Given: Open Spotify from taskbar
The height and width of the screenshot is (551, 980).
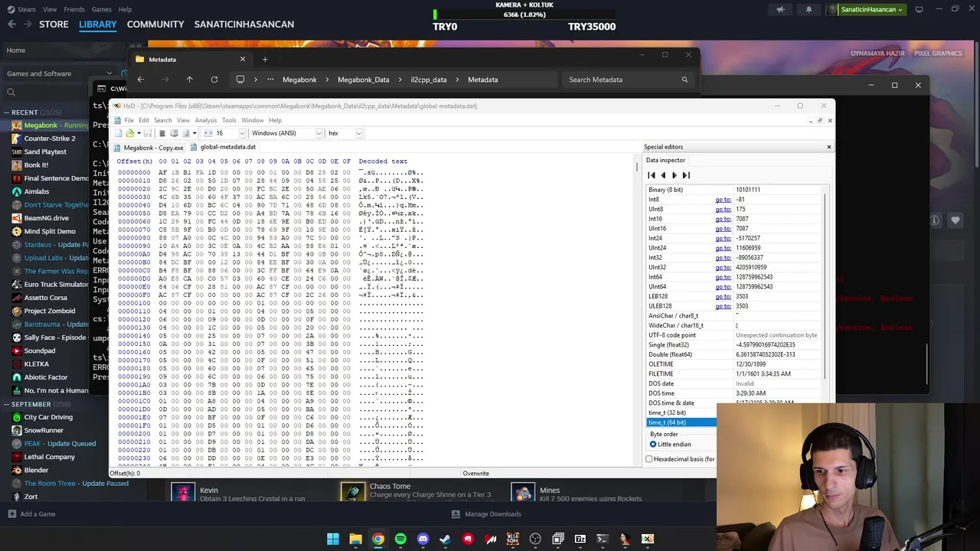Looking at the screenshot, I should click(x=400, y=539).
